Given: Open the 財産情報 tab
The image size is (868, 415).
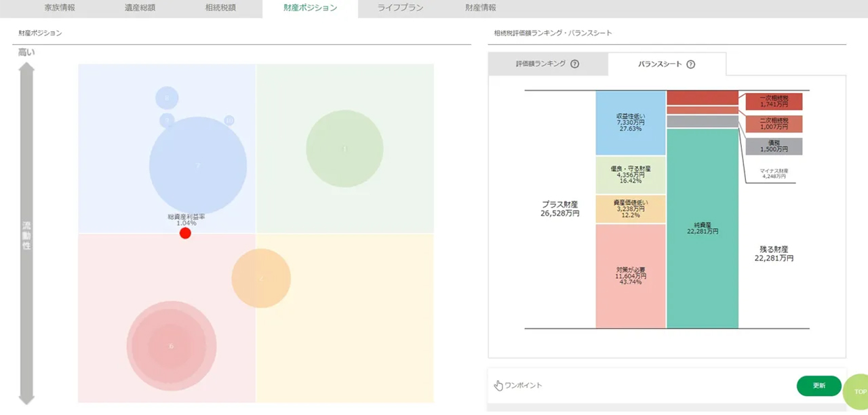Looking at the screenshot, I should point(480,8).
